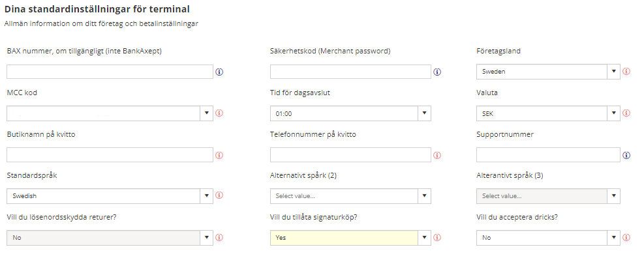The image size is (644, 260).
Task: Expand the Standardspråk dropdown showing Swedish
Action: coord(110,196)
